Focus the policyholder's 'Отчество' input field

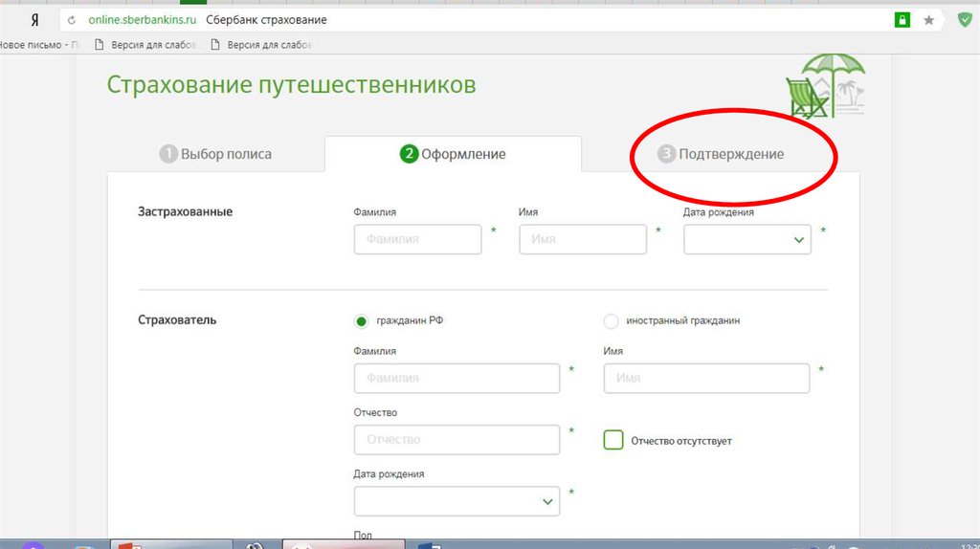click(457, 440)
